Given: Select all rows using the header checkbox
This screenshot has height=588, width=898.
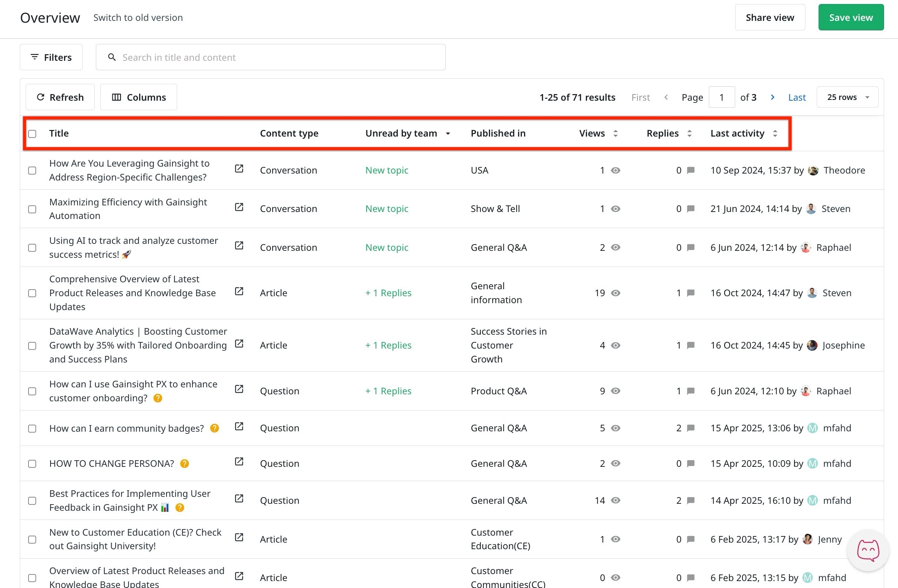Looking at the screenshot, I should click(32, 134).
